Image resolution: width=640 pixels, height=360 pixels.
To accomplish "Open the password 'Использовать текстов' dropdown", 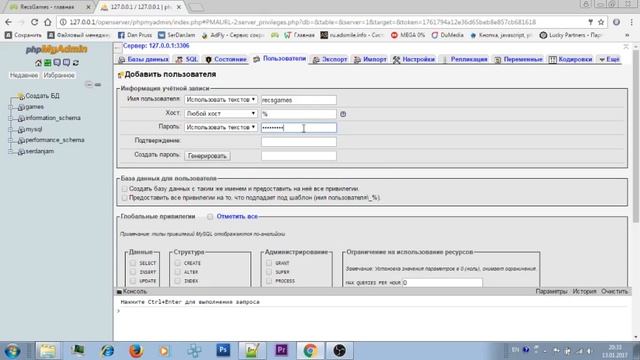I will tap(220, 127).
